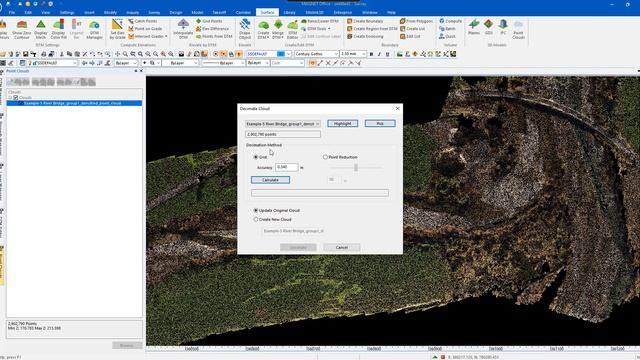640x360 pixels.
Task: Click the Display Mesh icon
Action: tap(41, 29)
